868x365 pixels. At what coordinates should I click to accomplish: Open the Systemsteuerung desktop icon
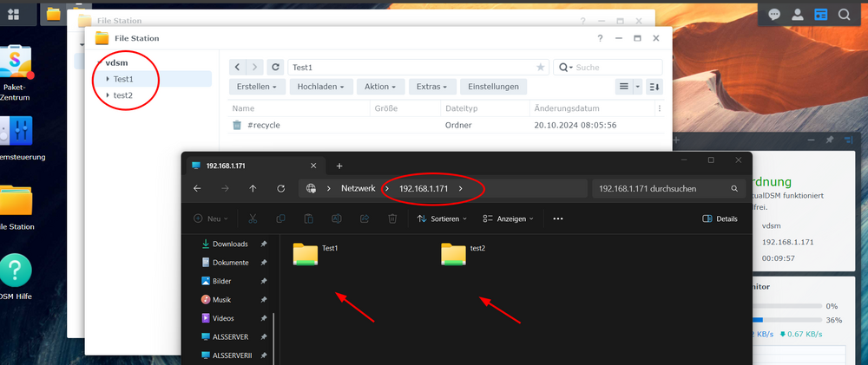point(16,138)
